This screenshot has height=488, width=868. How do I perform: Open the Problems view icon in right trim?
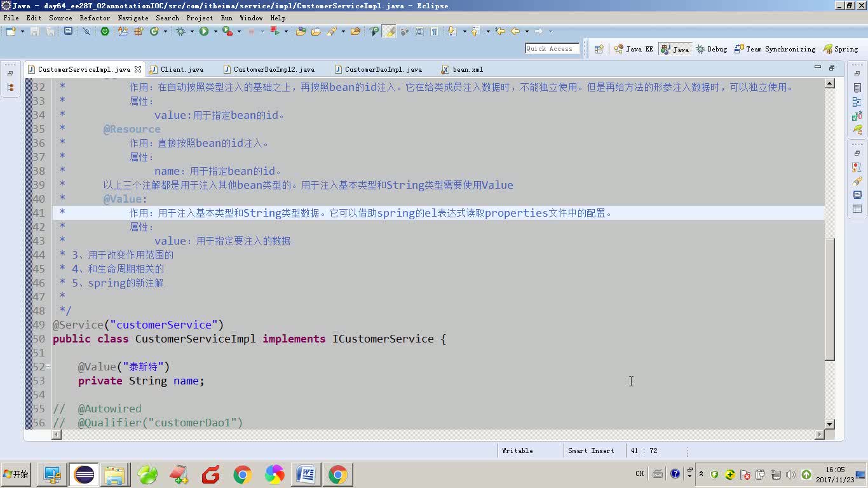(857, 167)
